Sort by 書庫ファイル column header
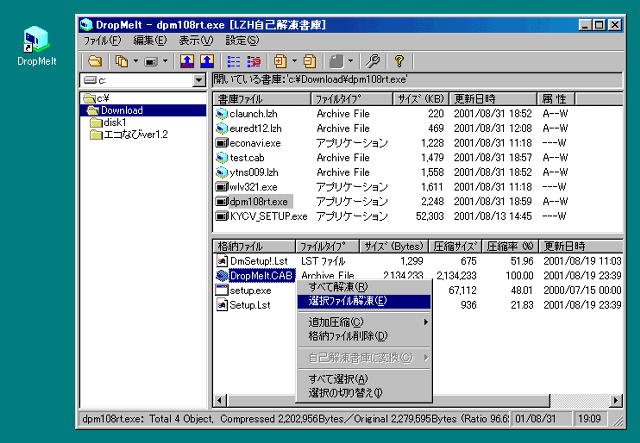The height and width of the screenshot is (443, 640). [262, 99]
